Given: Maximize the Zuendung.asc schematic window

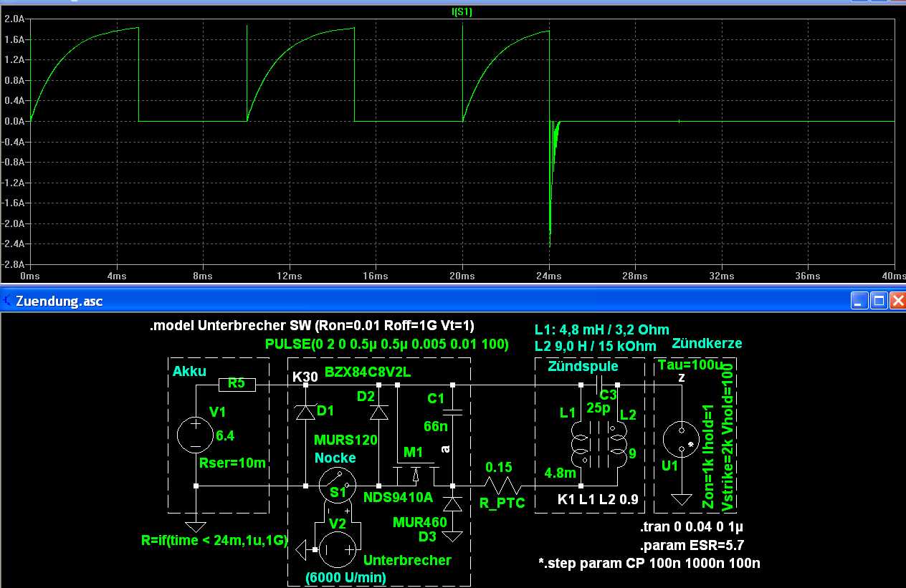Looking at the screenshot, I should coord(878,301).
